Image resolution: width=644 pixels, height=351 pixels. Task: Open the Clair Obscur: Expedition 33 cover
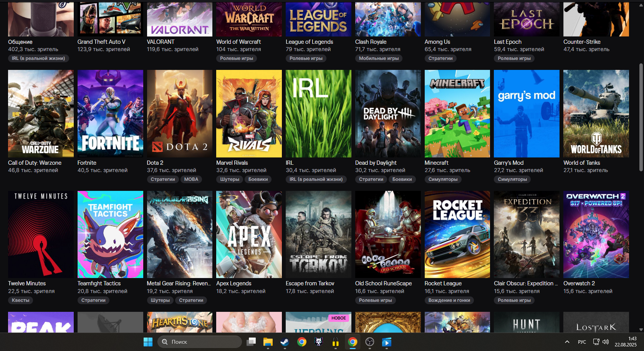[x=526, y=235]
